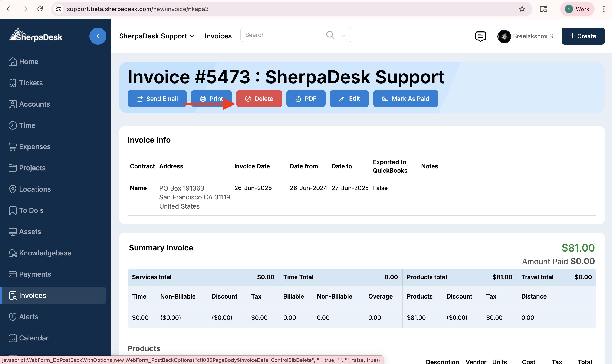Image resolution: width=612 pixels, height=364 pixels.
Task: Open the Chrome three-dot menu
Action: [604, 9]
